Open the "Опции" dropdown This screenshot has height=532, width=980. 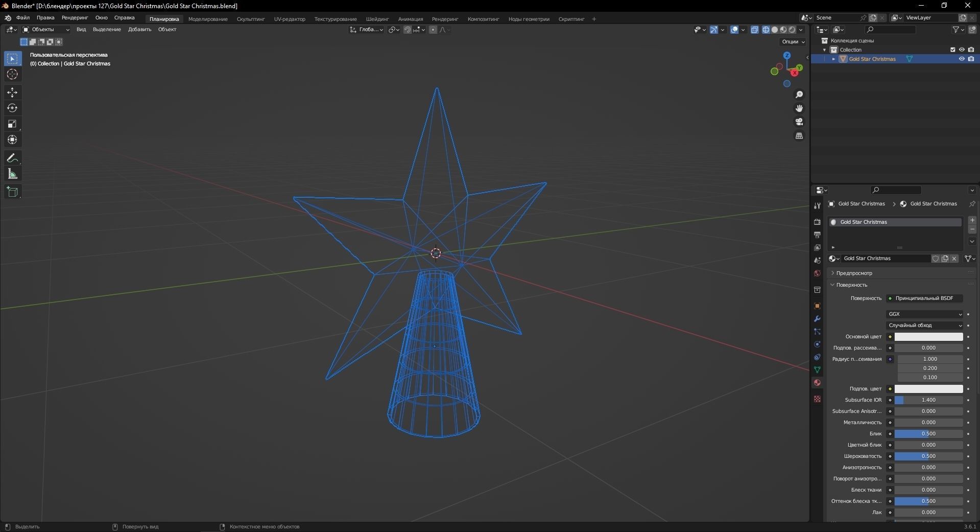[x=793, y=41]
